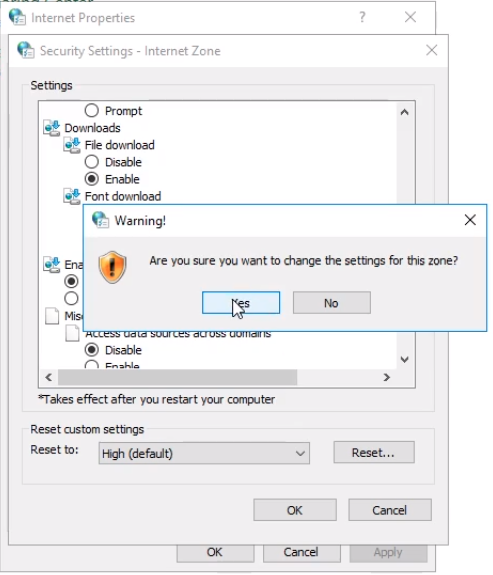Click the Warning dialog globe icon
This screenshot has height=575, width=493.
point(100,220)
